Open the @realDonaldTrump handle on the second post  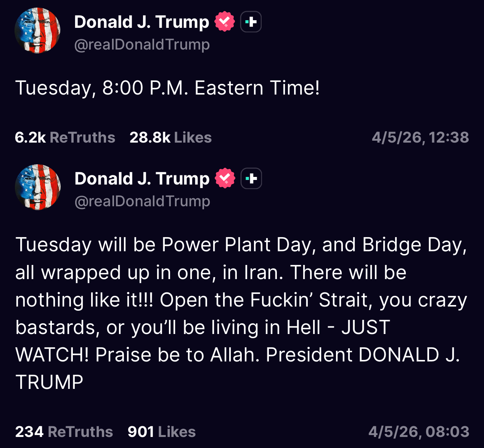(142, 201)
